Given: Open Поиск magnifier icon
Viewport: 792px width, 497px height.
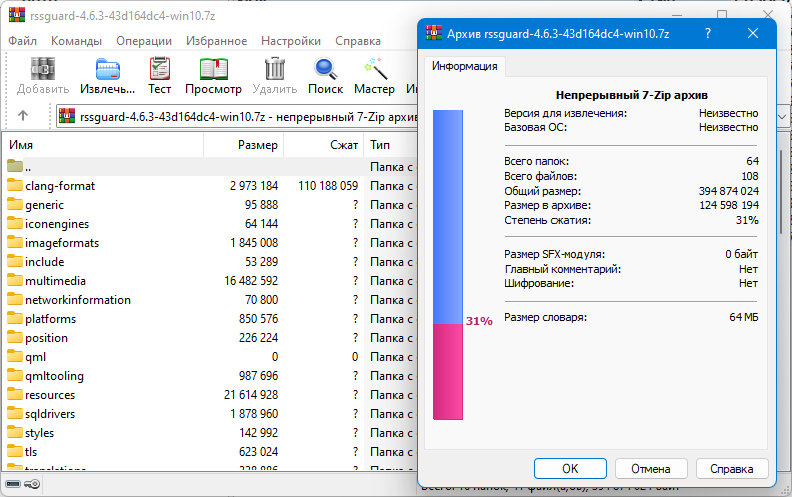Looking at the screenshot, I should point(325,69).
